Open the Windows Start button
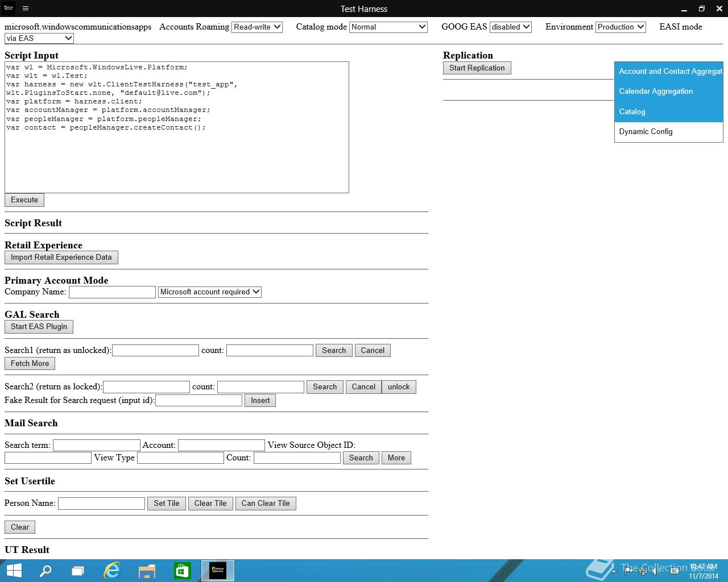The width and height of the screenshot is (728, 582). click(14, 571)
